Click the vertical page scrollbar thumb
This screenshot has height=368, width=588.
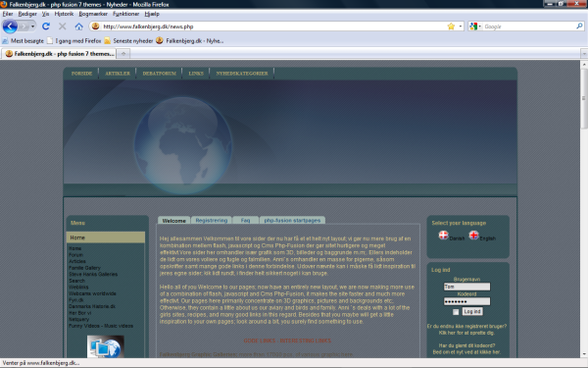click(x=584, y=98)
